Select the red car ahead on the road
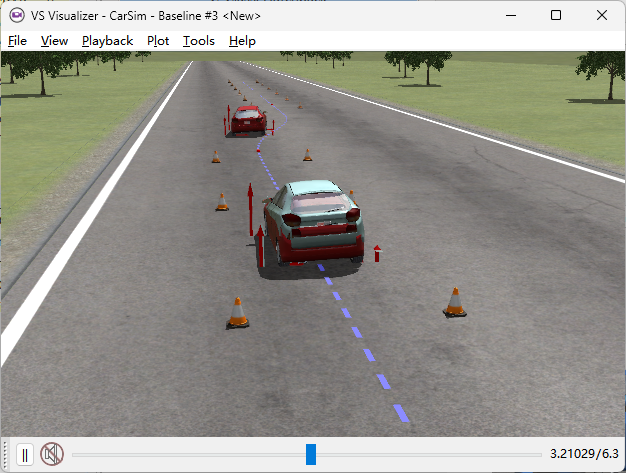The image size is (626, 473). [x=247, y=121]
